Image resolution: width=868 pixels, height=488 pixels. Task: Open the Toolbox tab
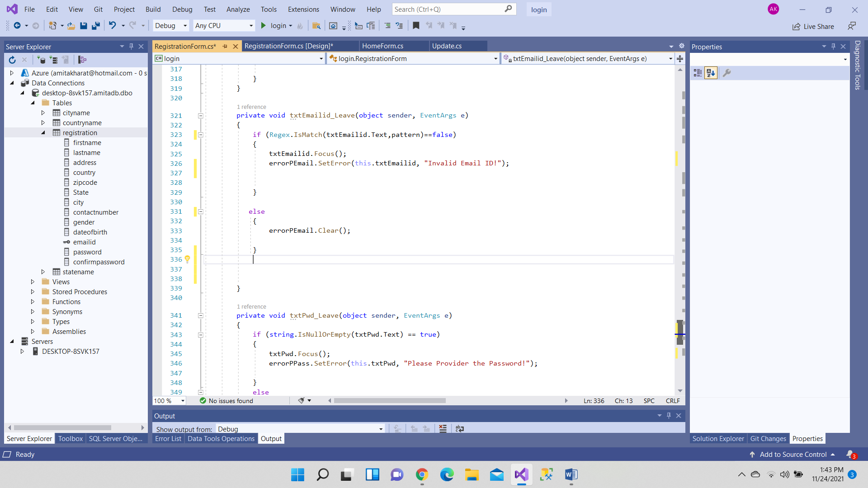(x=71, y=438)
